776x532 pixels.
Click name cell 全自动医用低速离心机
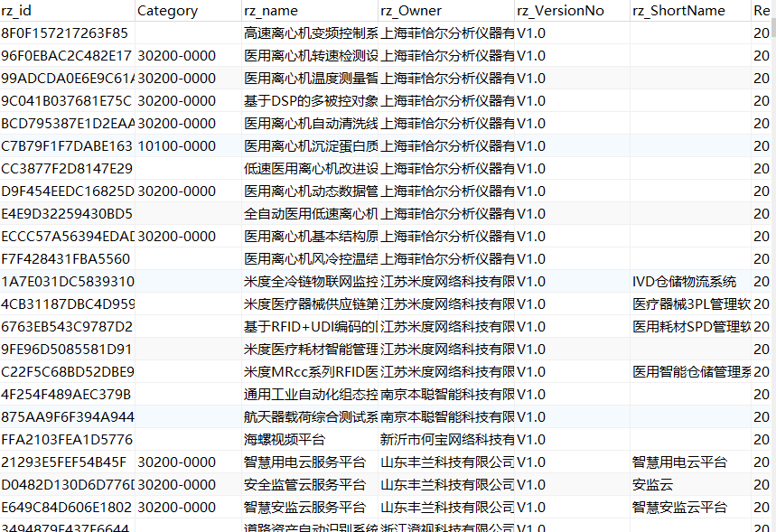coord(310,214)
